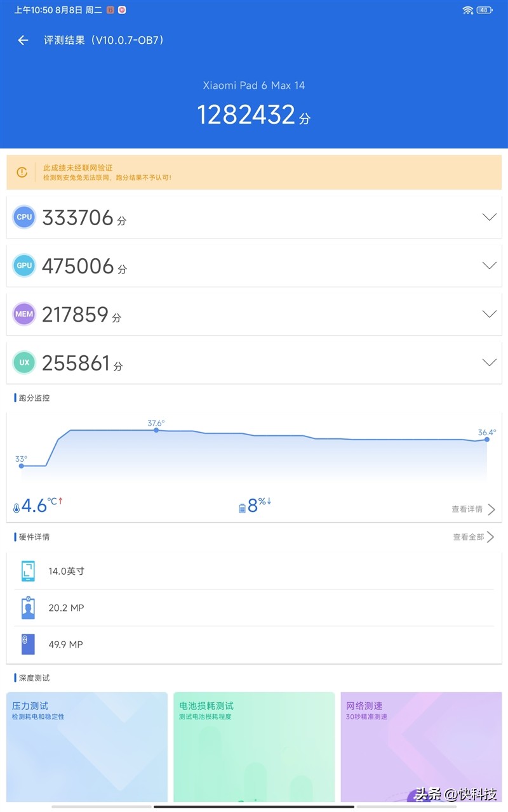Tap the 14.0英寸 screen size row
The image size is (508, 812).
click(254, 571)
